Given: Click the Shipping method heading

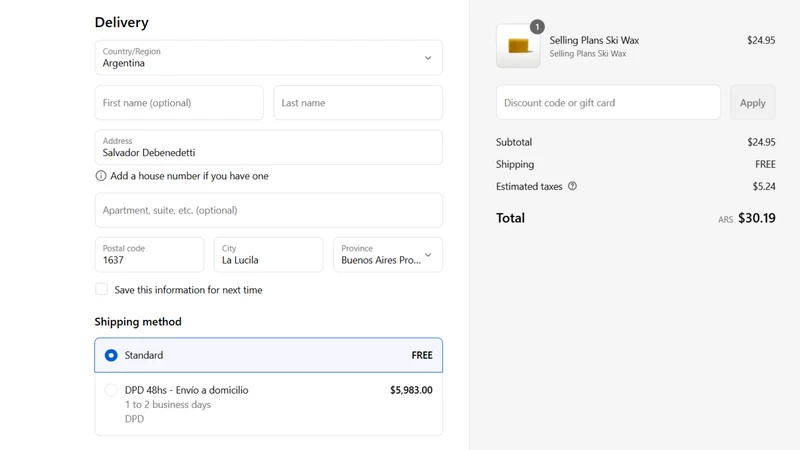Looking at the screenshot, I should click(138, 322).
